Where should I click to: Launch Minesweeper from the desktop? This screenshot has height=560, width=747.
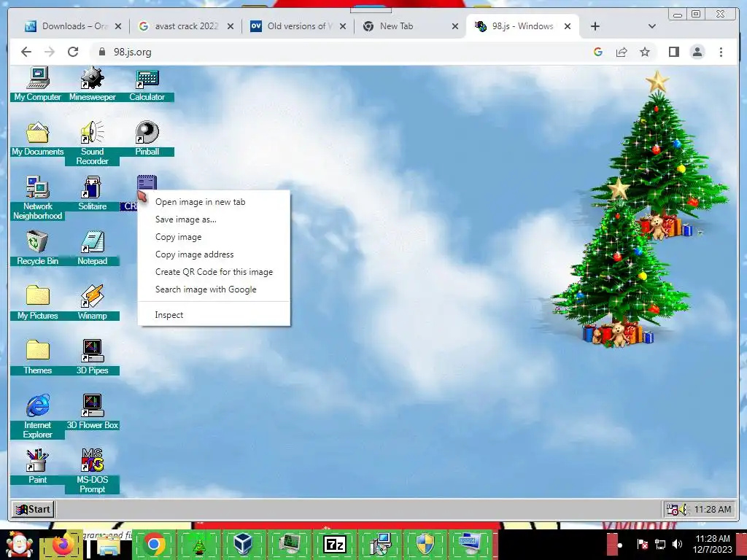click(93, 85)
